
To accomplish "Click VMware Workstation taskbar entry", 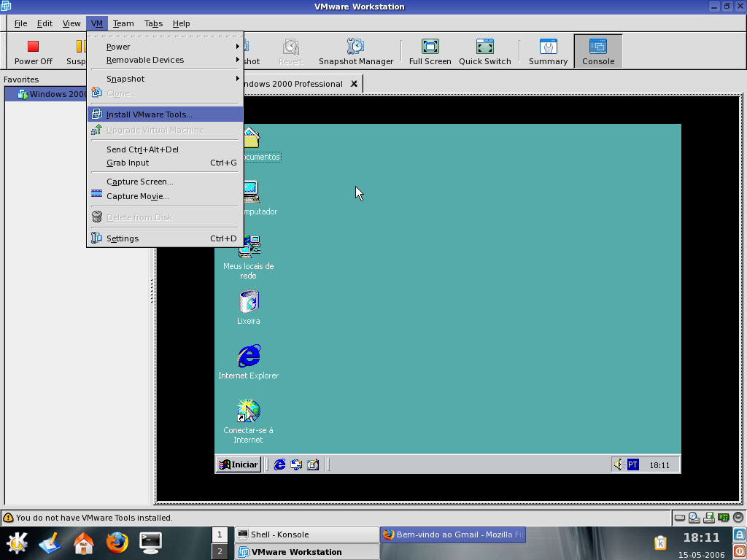I will (x=307, y=552).
